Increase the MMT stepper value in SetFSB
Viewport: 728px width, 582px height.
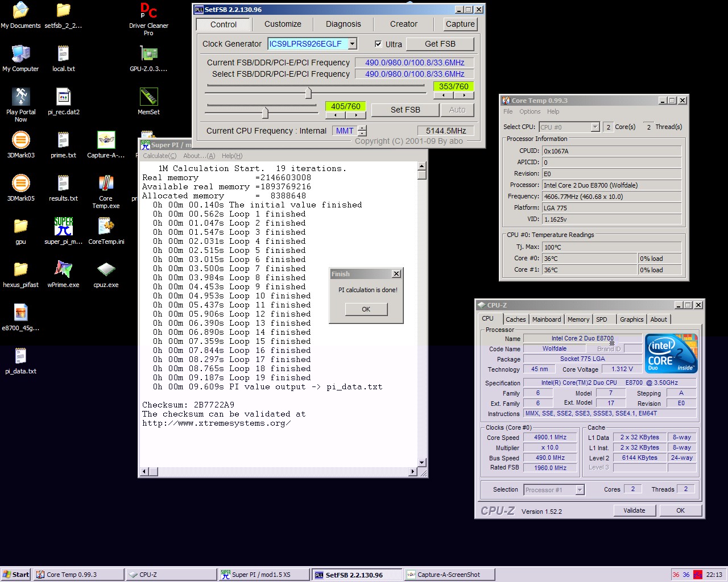362,127
